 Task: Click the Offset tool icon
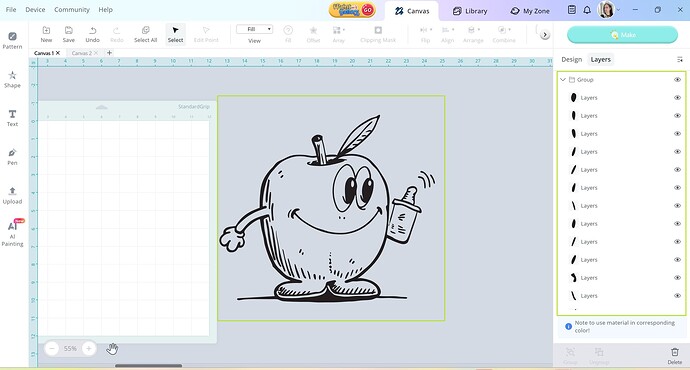pos(313,30)
